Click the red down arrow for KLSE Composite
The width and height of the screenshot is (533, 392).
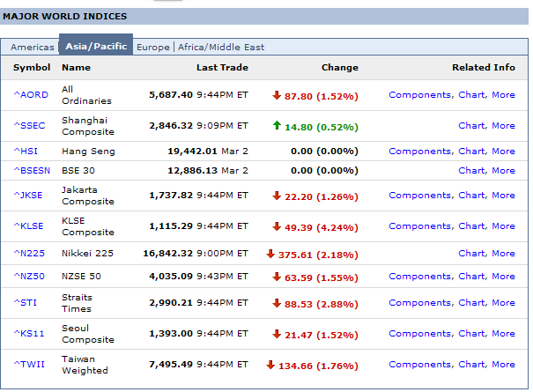coord(277,226)
